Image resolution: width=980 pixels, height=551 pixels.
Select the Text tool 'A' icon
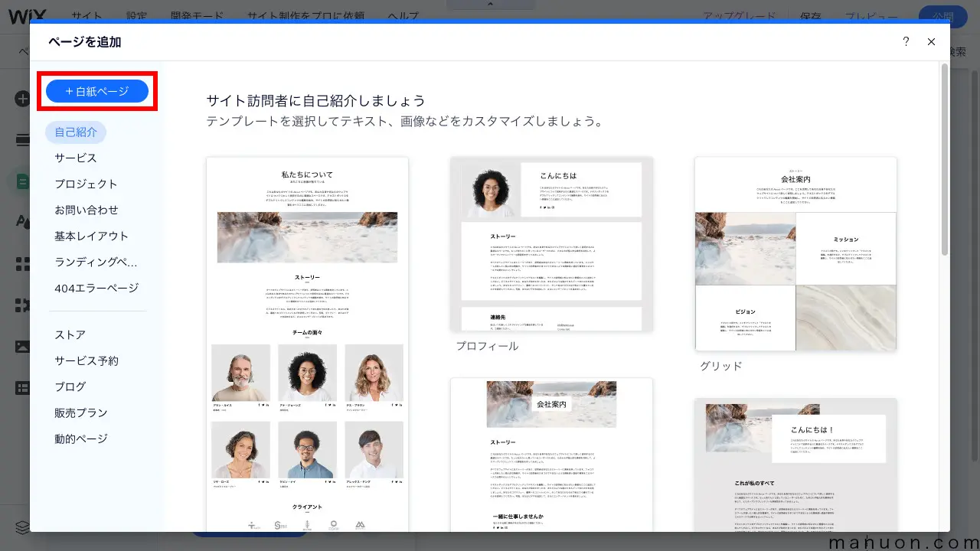[21, 221]
